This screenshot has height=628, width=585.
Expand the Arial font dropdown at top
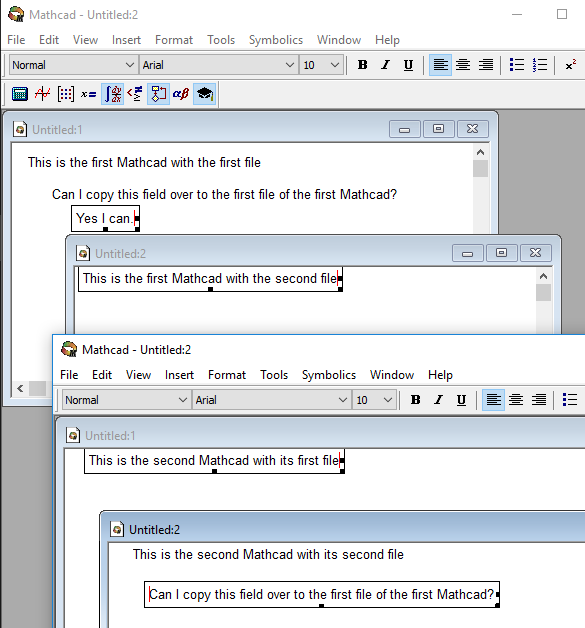[219, 65]
